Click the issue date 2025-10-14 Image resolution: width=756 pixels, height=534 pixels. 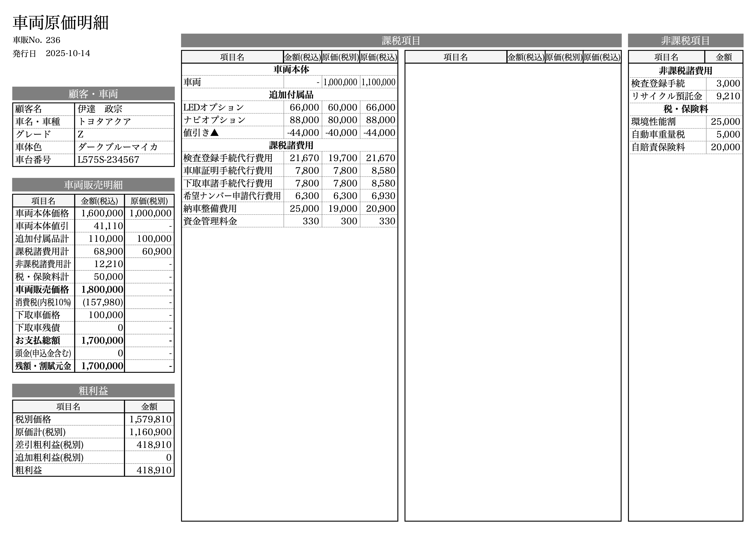click(68, 53)
